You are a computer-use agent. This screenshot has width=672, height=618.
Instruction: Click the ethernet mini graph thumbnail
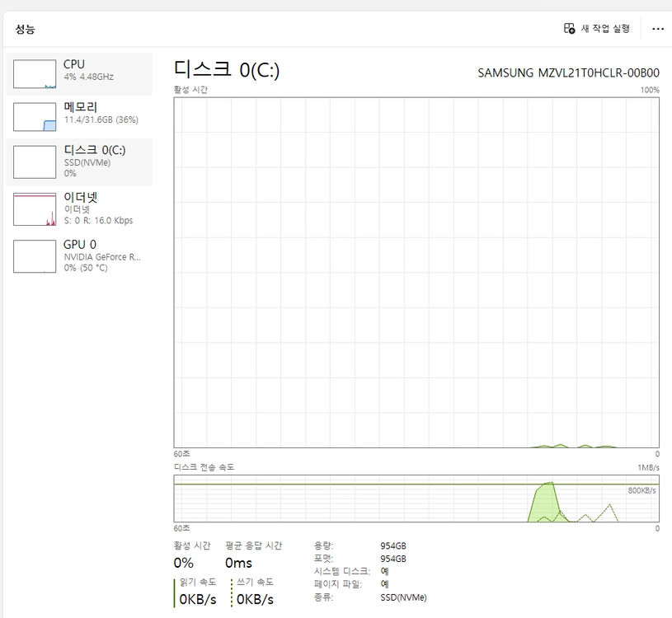tap(35, 209)
